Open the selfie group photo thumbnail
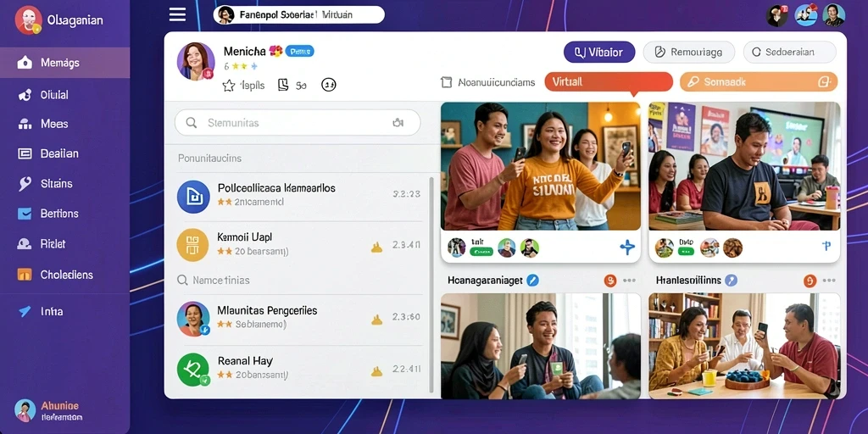Screen dimensions: 868x434 coord(540,166)
